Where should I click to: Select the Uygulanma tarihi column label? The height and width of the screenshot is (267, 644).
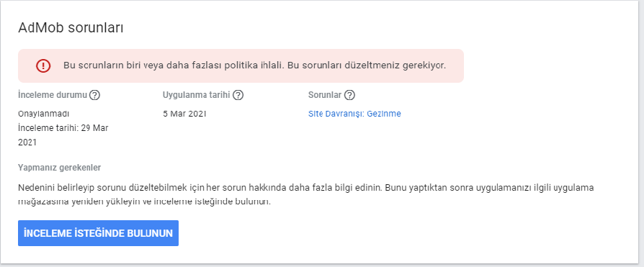(197, 95)
